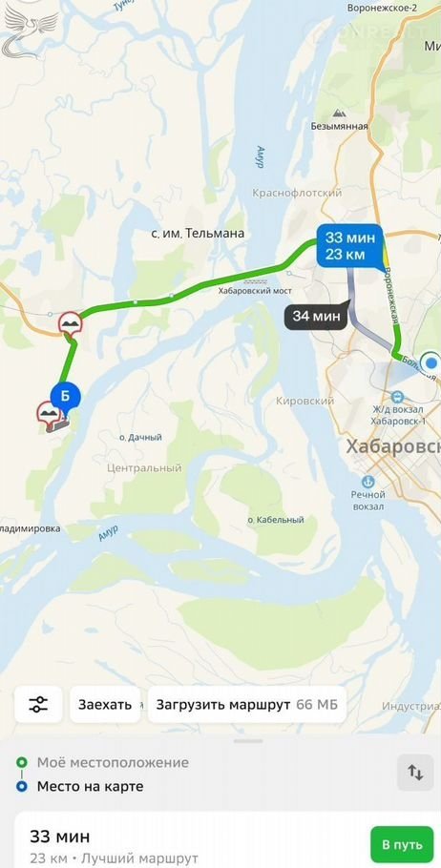Tap the Хабаровск city label
Image resolution: width=441 pixels, height=868 pixels.
393,446
